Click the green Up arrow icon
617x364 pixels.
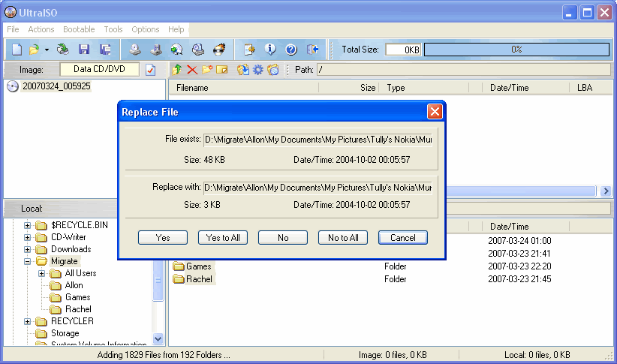(x=177, y=70)
